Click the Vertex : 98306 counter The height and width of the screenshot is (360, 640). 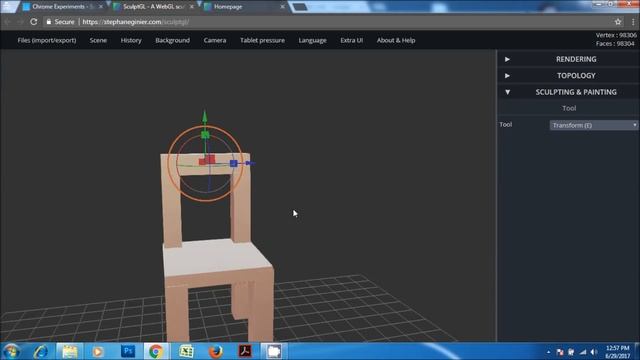[616, 35]
